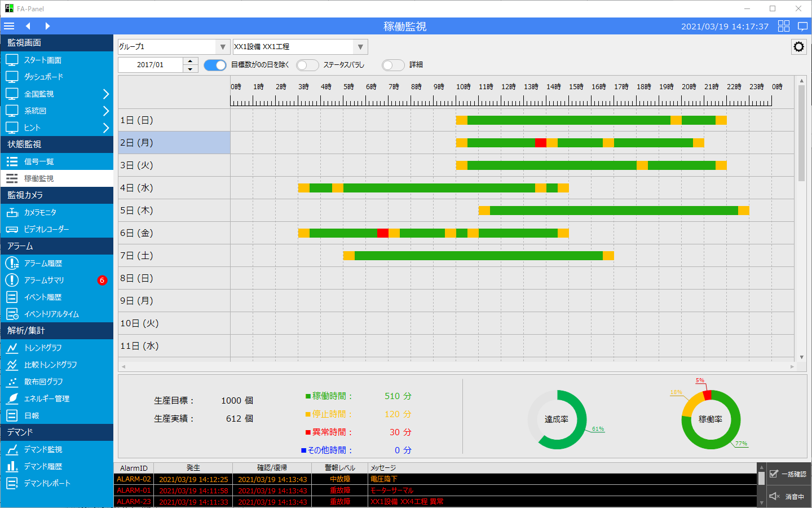Sort by 警報レベル column header
This screenshot has width=812, height=508.
(x=339, y=468)
